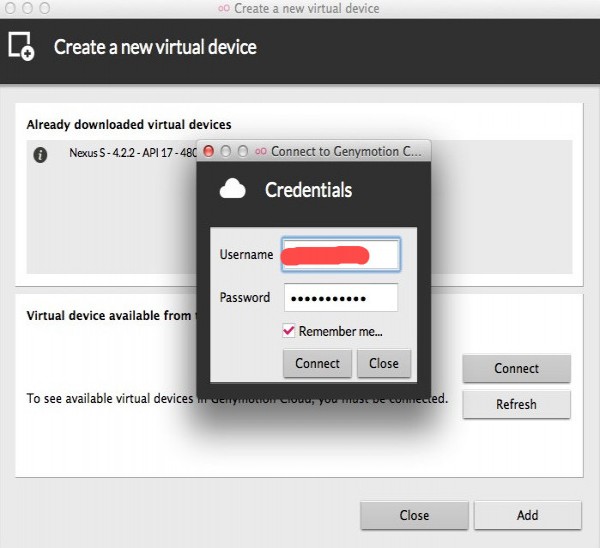The height and width of the screenshot is (548, 600).
Task: Click the Add button at bottom right
Action: tap(527, 515)
